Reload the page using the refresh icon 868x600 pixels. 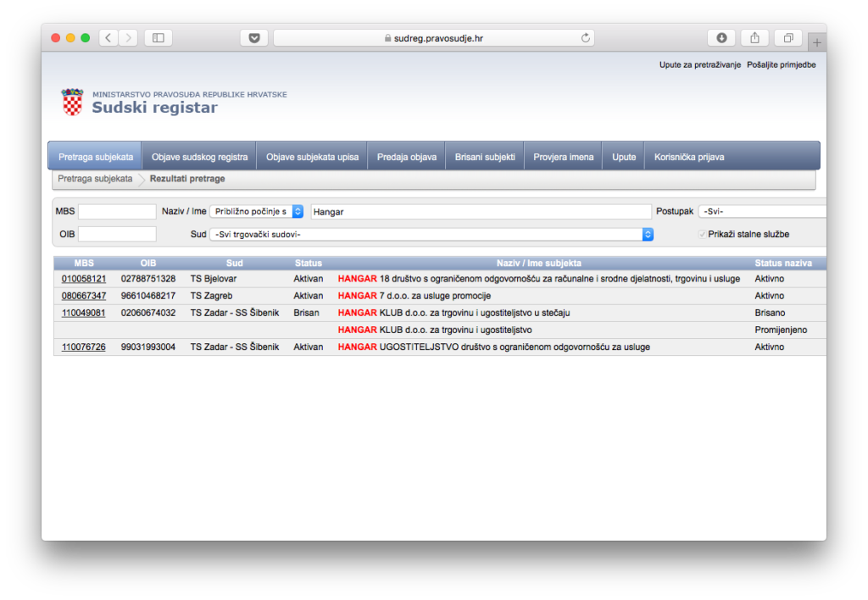click(585, 37)
